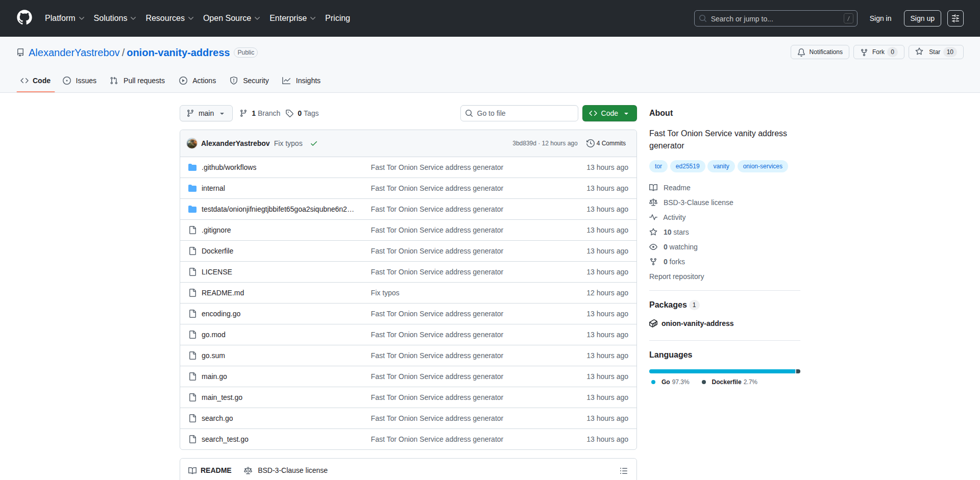This screenshot has width=980, height=480.
Task: Click the Go to file search icon
Action: coord(469,113)
